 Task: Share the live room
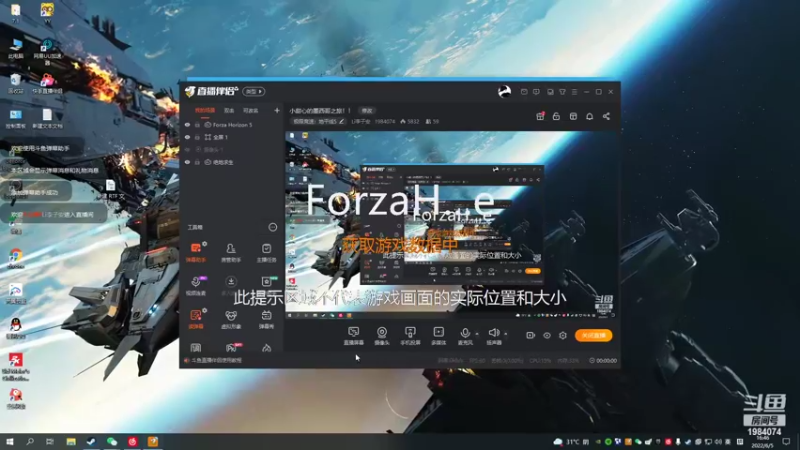(606, 116)
